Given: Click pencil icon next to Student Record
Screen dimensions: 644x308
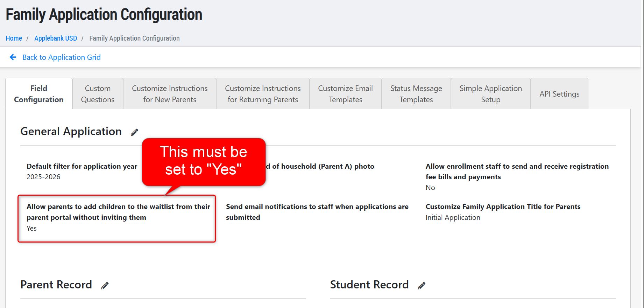Looking at the screenshot, I should tap(422, 286).
